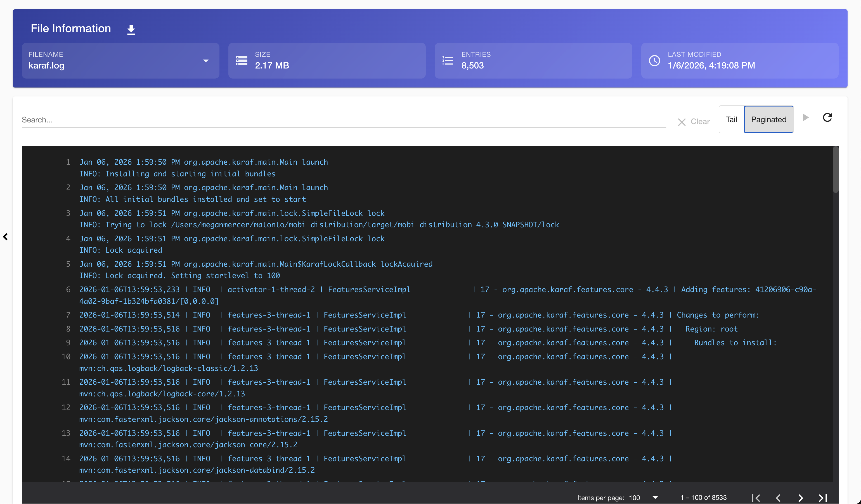
Task: Start the log playback arrow
Action: [x=806, y=117]
